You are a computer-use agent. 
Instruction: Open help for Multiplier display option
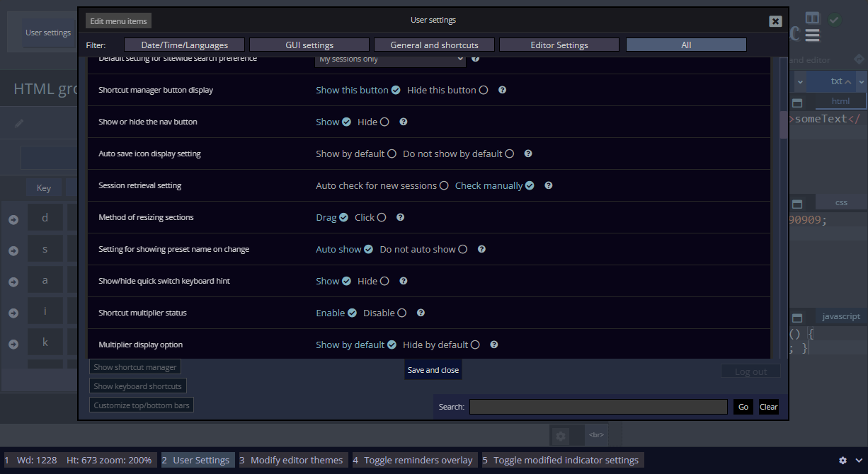(494, 345)
